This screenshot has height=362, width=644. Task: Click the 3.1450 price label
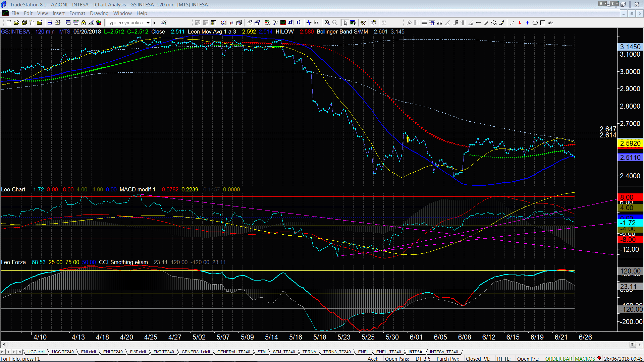coord(630,47)
